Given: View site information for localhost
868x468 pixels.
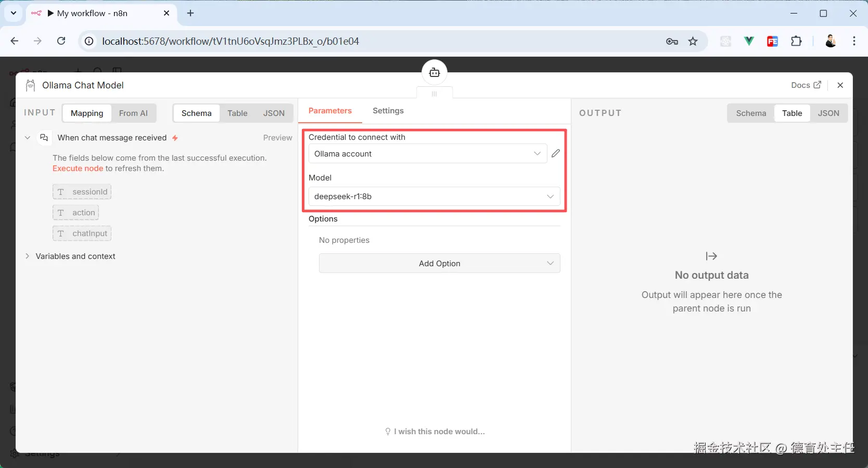Looking at the screenshot, I should click(90, 41).
